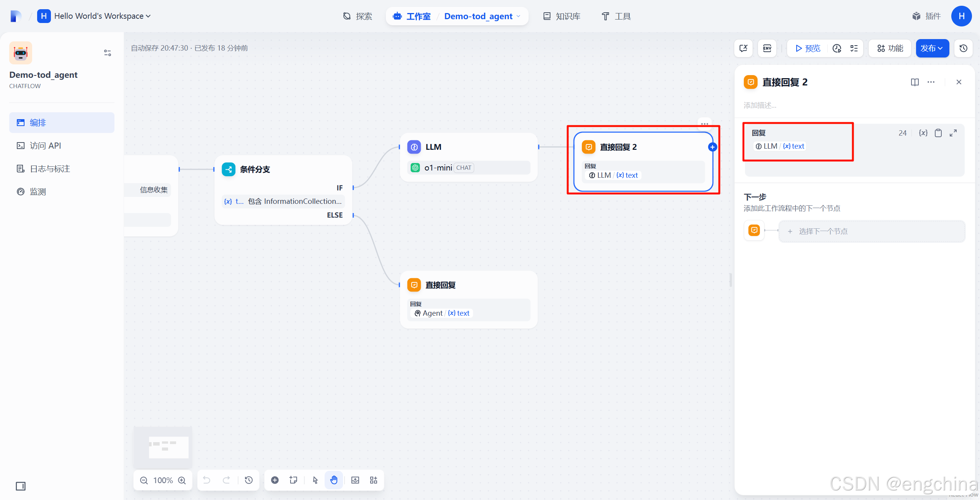This screenshot has height=500, width=980.
Task: Insert variable icon in reply editor
Action: point(923,133)
